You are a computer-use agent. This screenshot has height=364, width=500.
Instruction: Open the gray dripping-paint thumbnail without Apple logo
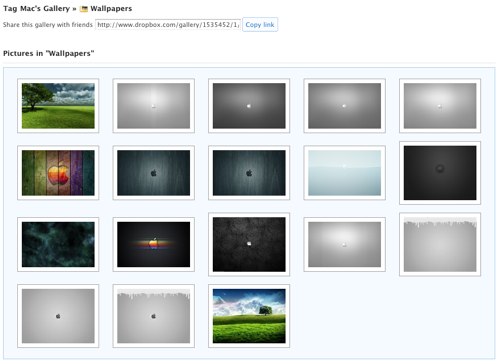440,244
